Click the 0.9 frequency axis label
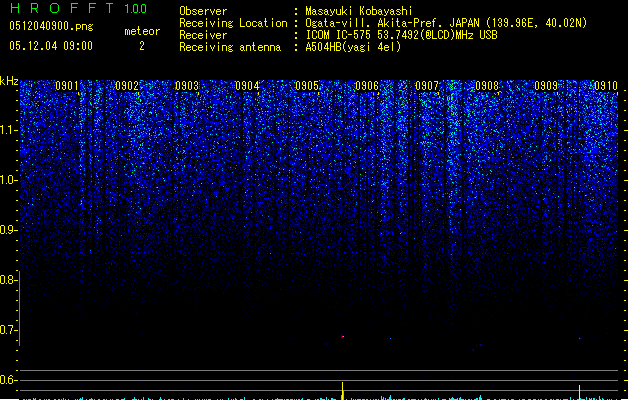This screenshot has width=629, height=400. coord(8,230)
